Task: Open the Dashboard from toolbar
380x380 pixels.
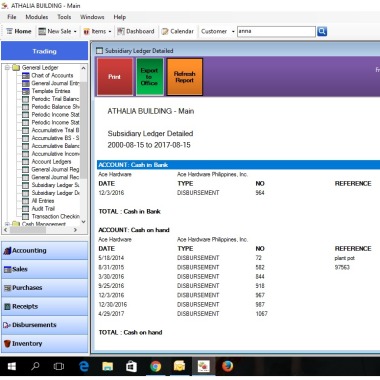Action: point(136,31)
